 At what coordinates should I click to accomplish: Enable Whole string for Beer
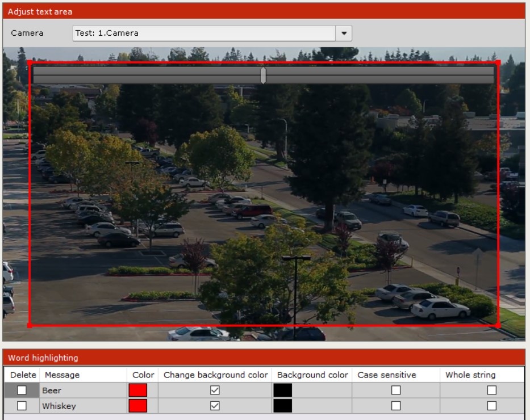tap(491, 390)
